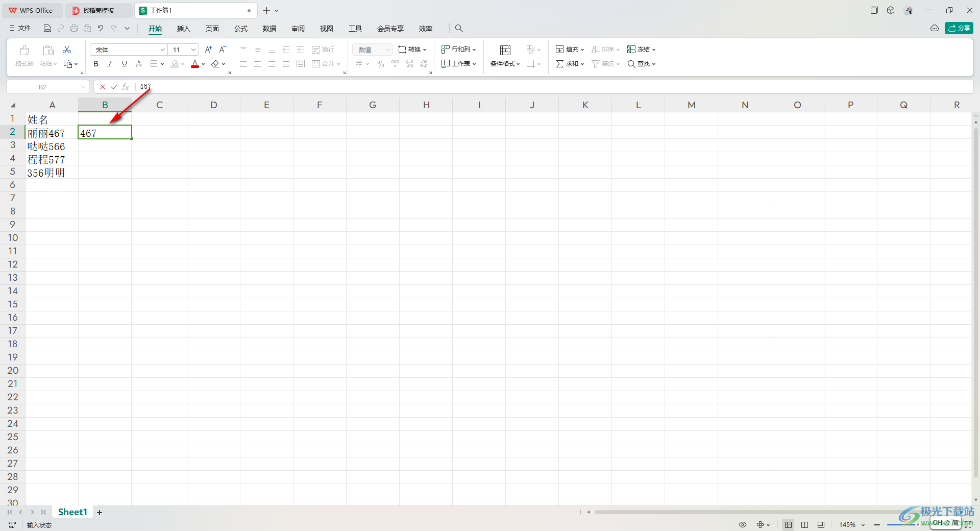Toggle wrap text (换行)
Image resolution: width=980 pixels, height=531 pixels.
[323, 50]
